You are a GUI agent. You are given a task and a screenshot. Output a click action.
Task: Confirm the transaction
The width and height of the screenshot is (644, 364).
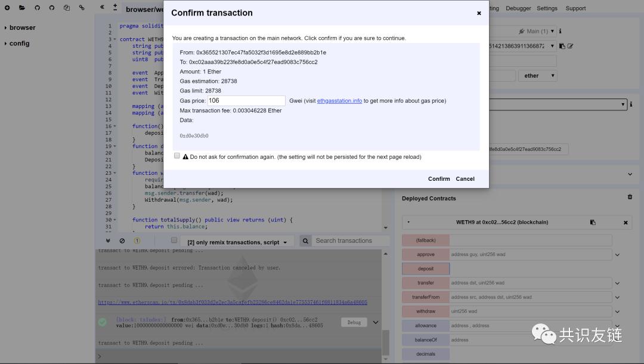tap(439, 178)
